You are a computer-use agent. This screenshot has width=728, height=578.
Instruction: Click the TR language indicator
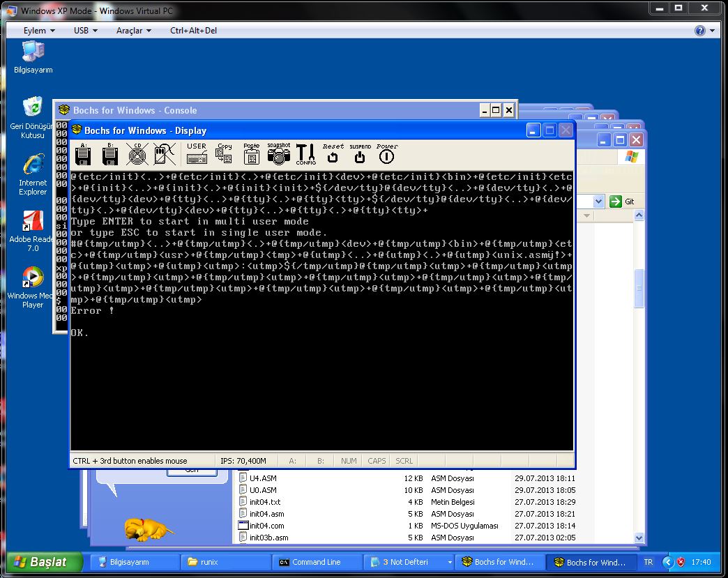648,562
